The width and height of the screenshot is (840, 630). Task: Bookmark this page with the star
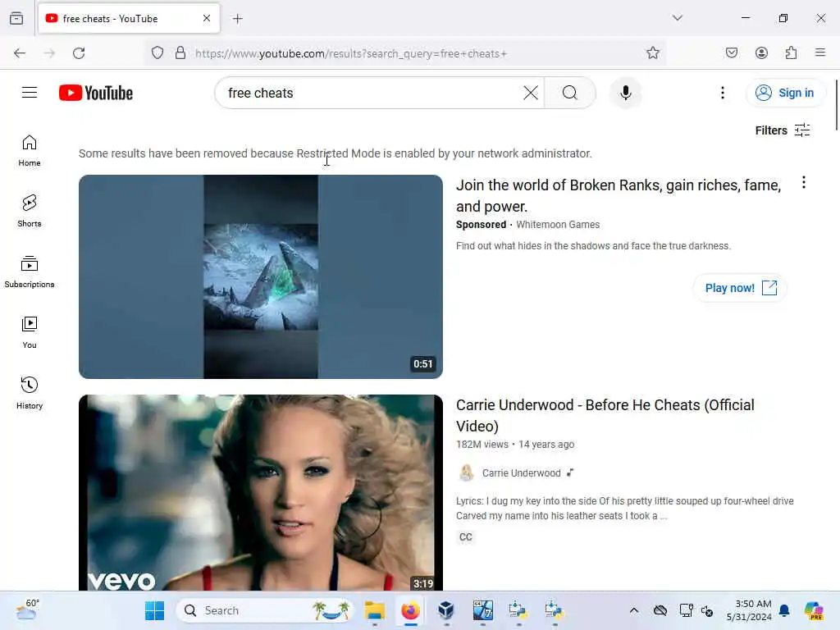click(652, 52)
